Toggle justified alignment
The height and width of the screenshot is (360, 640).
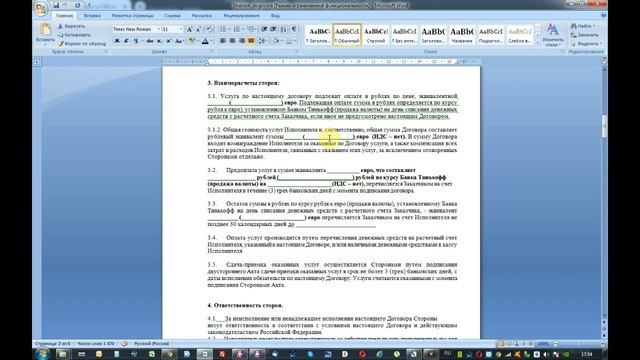[x=251, y=41]
